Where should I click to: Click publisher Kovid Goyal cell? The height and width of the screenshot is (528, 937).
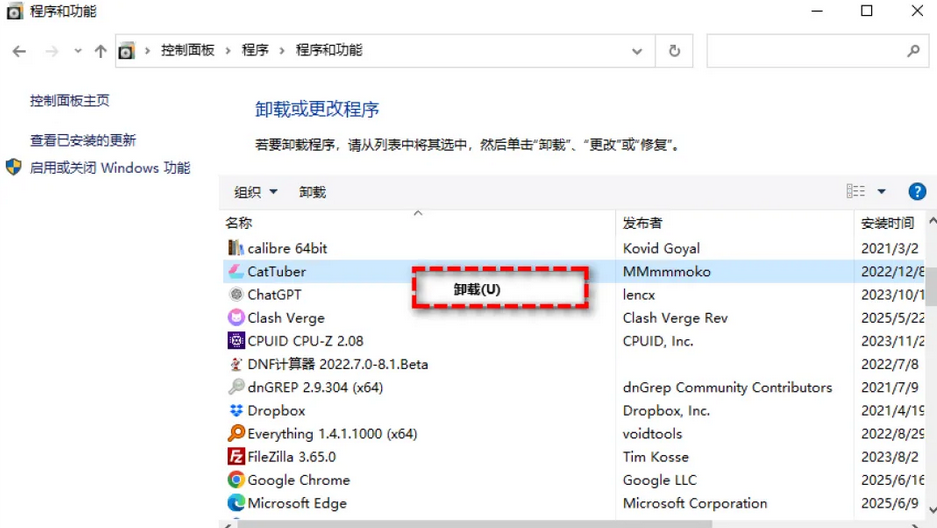[661, 248]
